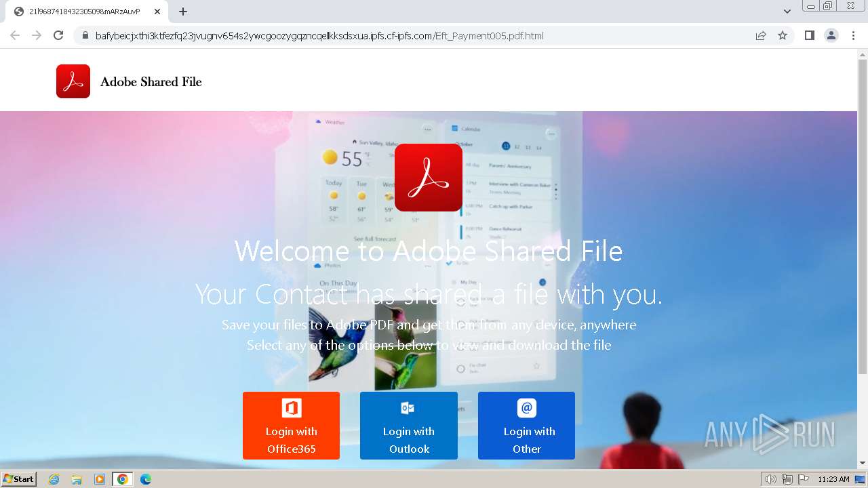Open the Chrome profile menu
This screenshot has width=868, height=488.
tap(831, 36)
